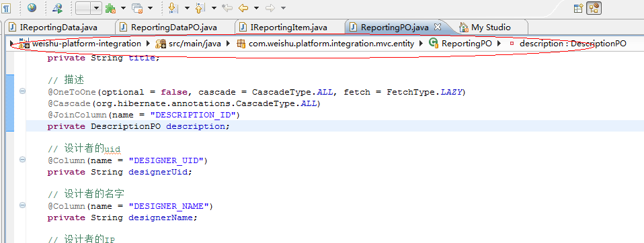
Task: Collapse fold marker at DESIGNER_UID column
Action: click(22, 159)
